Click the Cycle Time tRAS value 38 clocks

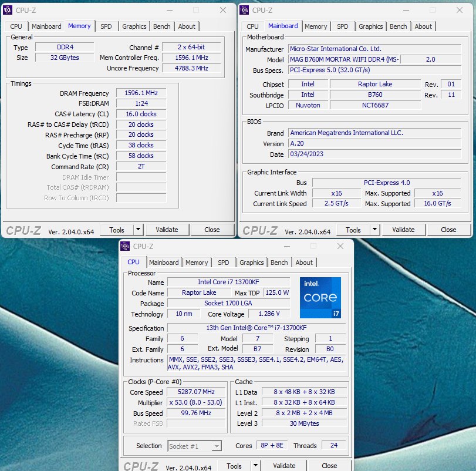coord(141,145)
